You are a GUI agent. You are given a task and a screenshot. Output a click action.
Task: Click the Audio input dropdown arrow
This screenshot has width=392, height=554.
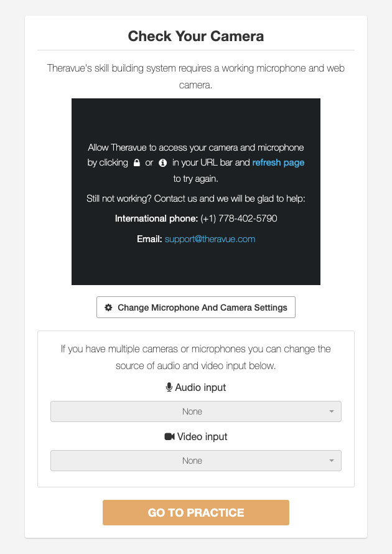coord(331,411)
